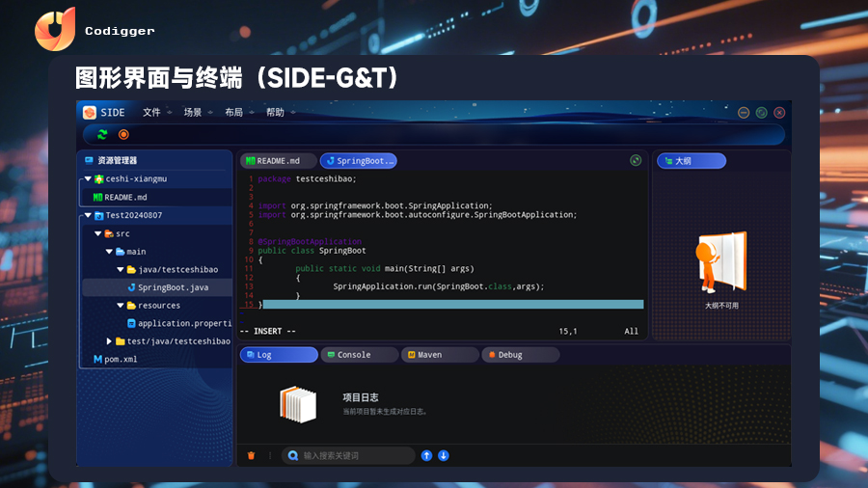Collapse the java/testceshibao folder arrow

coord(121,269)
